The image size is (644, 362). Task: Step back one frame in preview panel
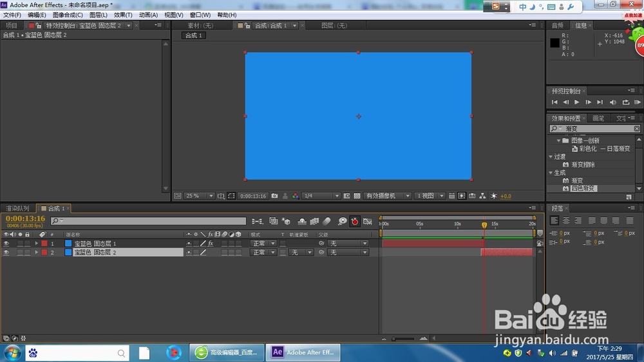[566, 102]
